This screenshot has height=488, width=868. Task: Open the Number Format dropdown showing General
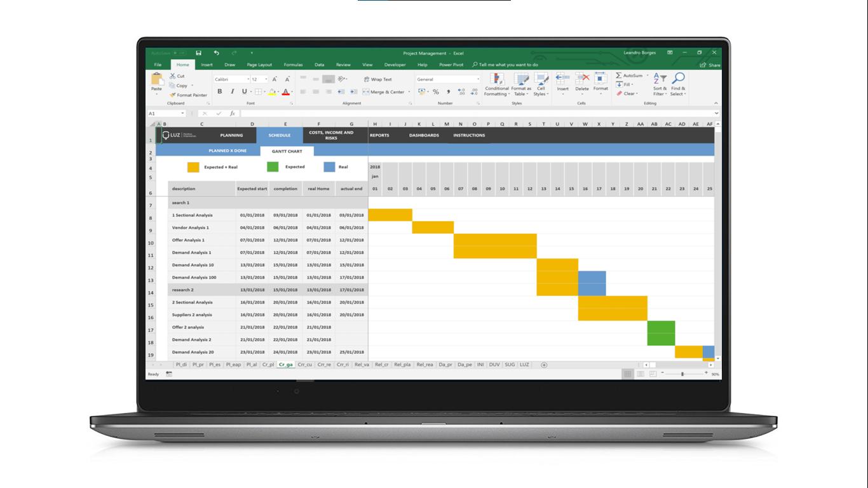tap(447, 79)
